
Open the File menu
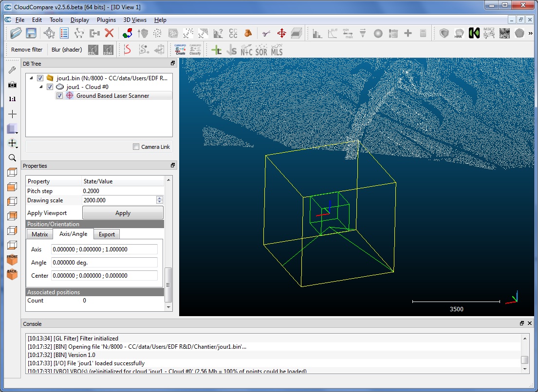(x=20, y=20)
